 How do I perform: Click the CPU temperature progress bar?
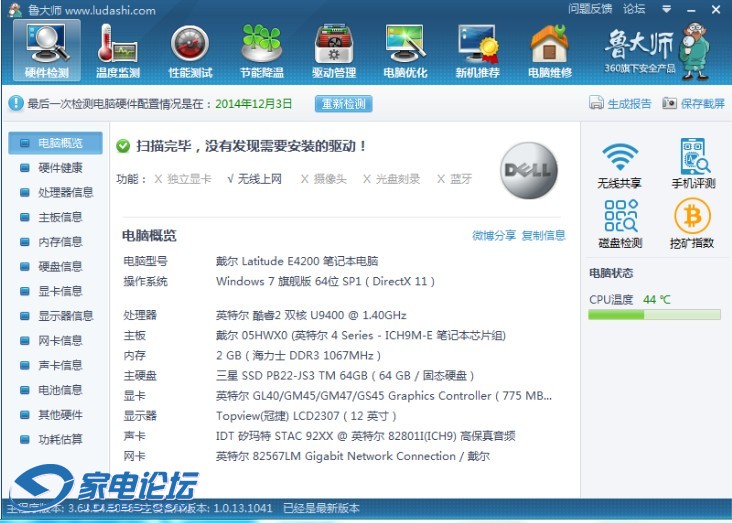click(x=654, y=315)
